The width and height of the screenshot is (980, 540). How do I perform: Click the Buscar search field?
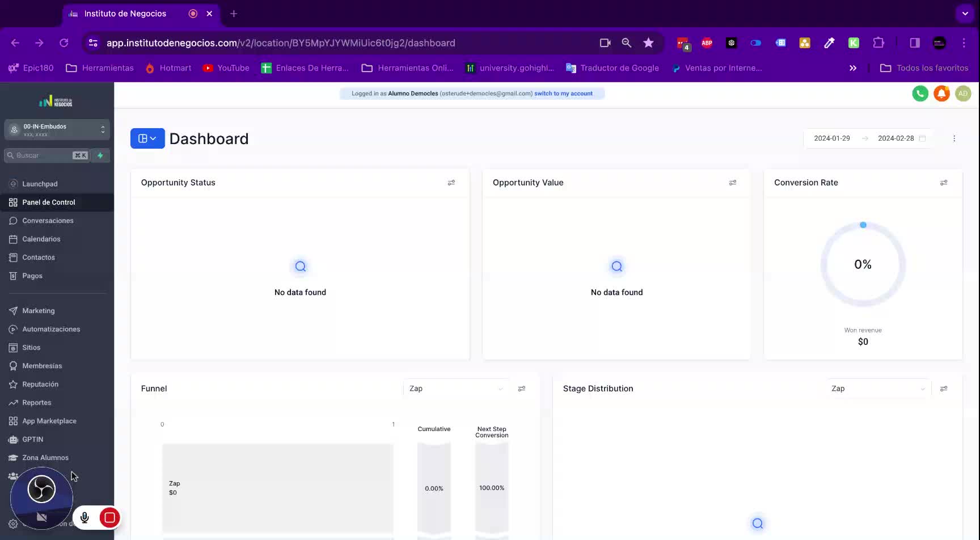point(47,155)
